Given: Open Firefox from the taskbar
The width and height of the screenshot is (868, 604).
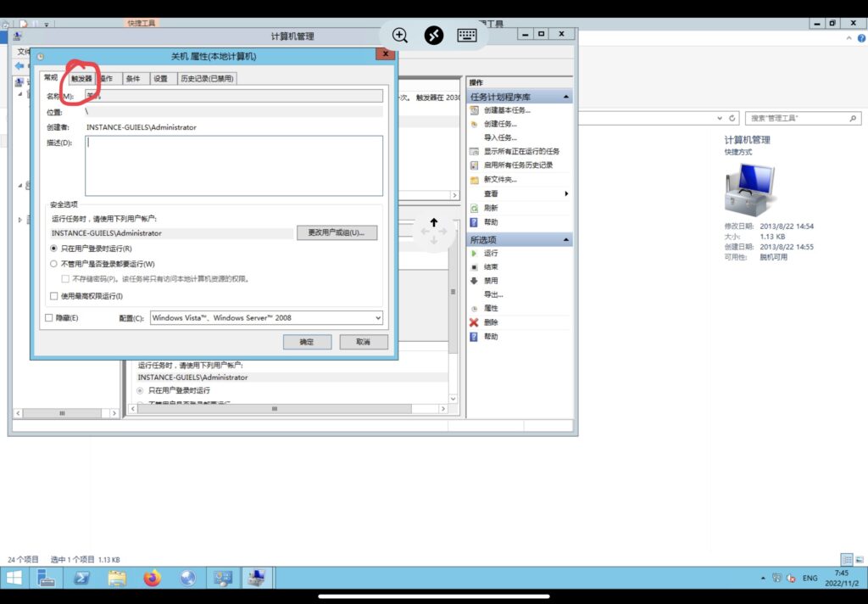Looking at the screenshot, I should click(152, 579).
